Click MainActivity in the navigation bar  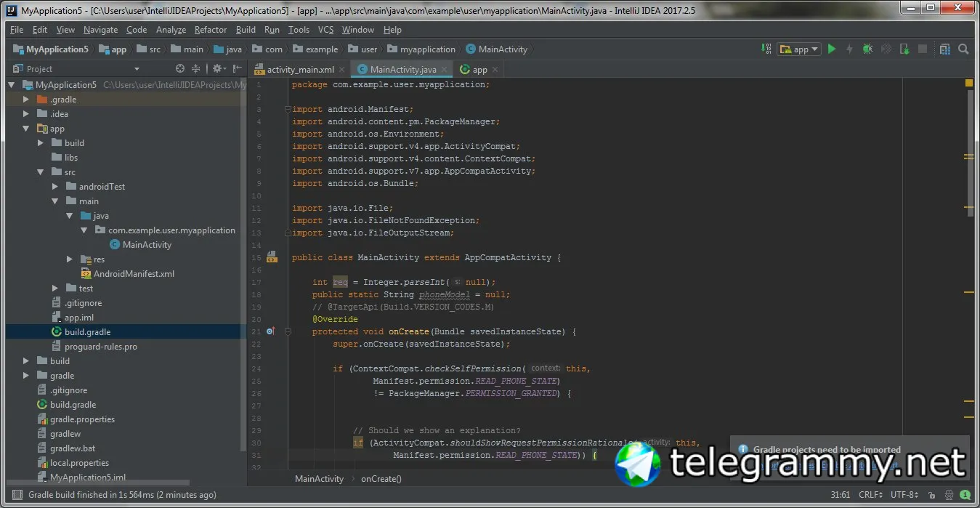pos(497,49)
